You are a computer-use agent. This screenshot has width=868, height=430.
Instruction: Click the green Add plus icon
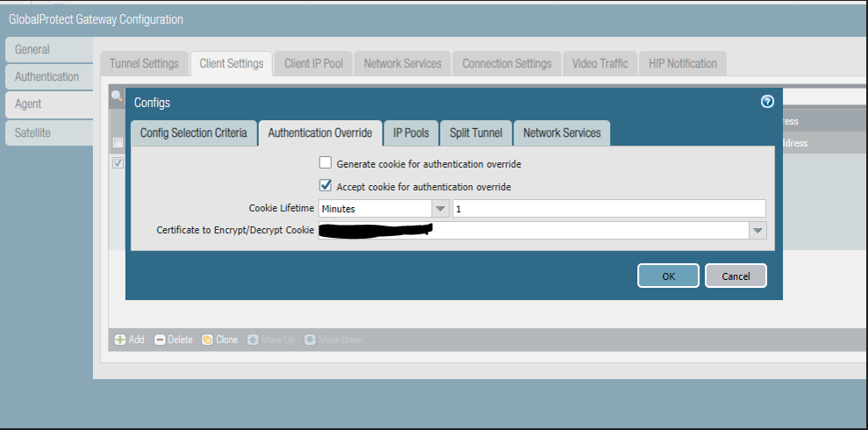(x=120, y=340)
